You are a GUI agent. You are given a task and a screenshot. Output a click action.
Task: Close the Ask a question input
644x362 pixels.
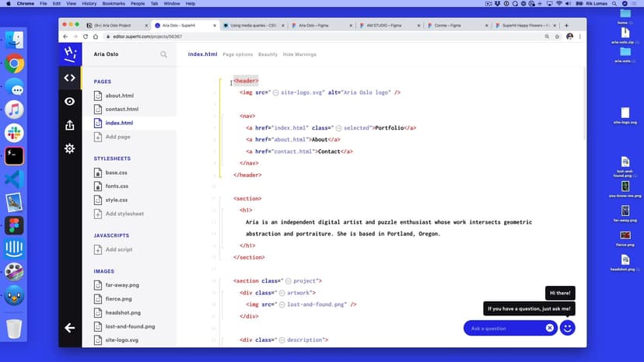click(x=549, y=328)
